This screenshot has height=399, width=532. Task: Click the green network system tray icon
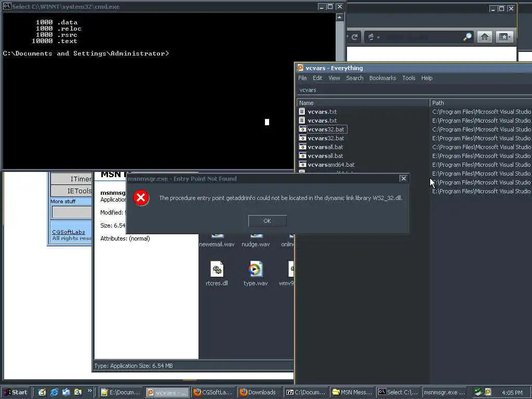(478, 392)
